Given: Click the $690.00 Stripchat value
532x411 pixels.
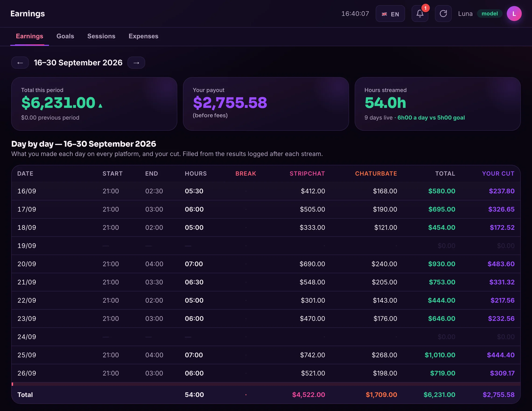Looking at the screenshot, I should pos(312,264).
